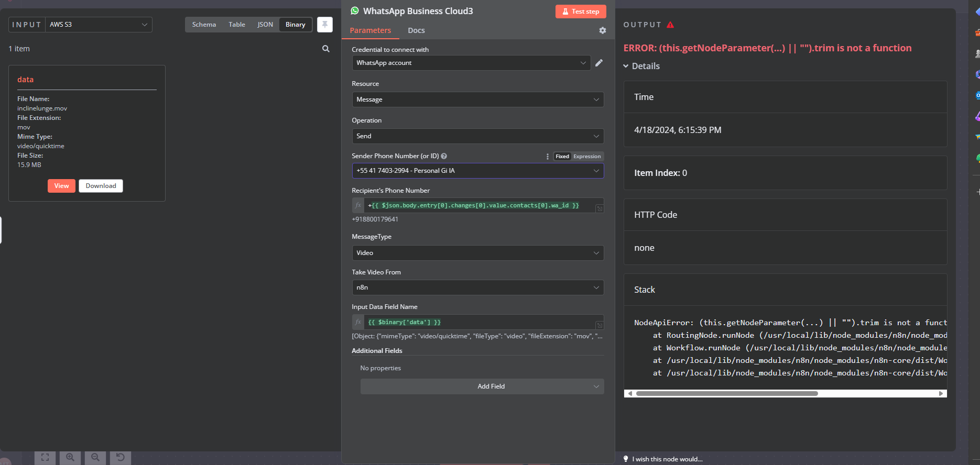Switch to the Docs tab
Screen dimensions: 980x465
pos(416,30)
